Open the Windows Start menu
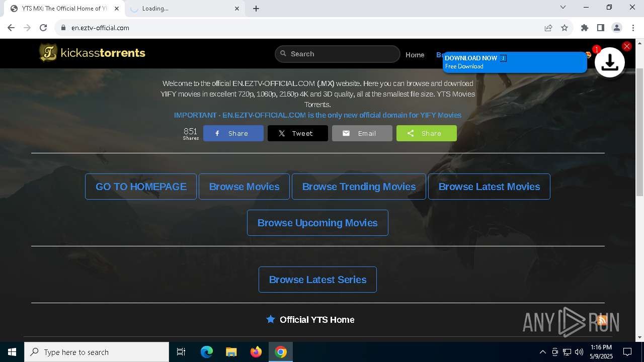This screenshot has width=644, height=362. 12,352
